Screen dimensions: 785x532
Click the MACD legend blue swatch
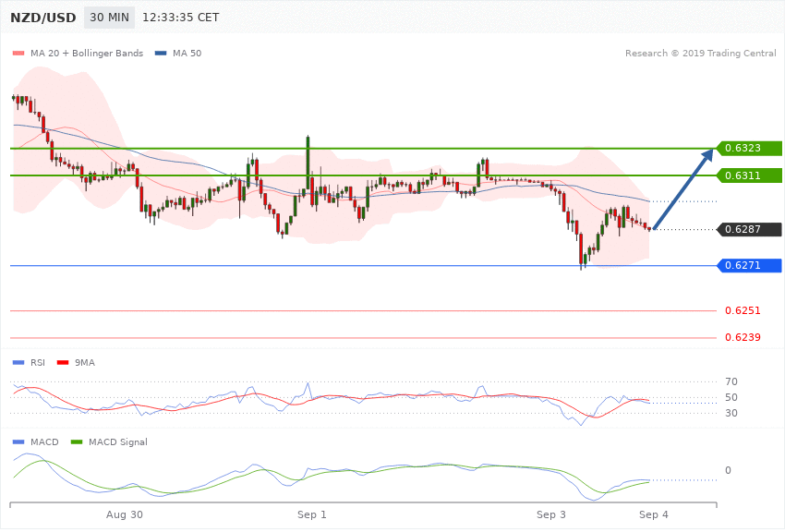(x=18, y=441)
